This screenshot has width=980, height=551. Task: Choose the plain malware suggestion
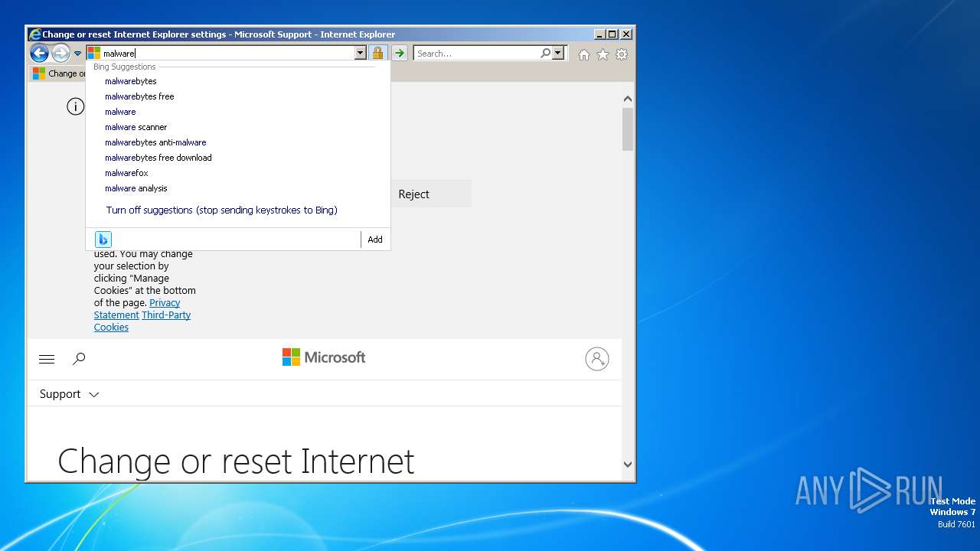pos(120,112)
